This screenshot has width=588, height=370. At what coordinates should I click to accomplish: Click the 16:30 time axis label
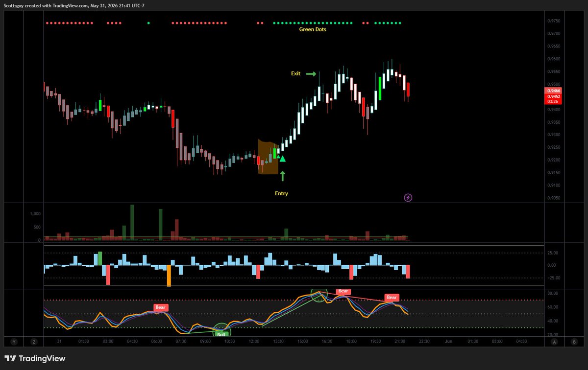(327, 342)
